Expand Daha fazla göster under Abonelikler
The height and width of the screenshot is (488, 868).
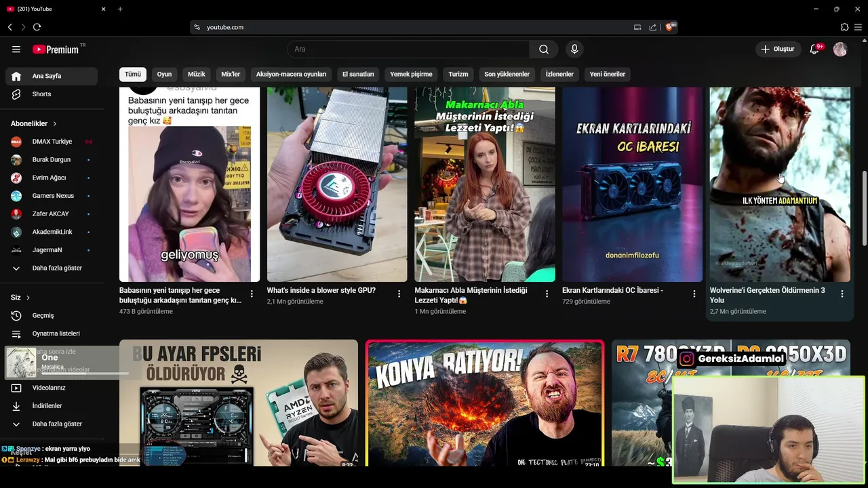coord(52,268)
